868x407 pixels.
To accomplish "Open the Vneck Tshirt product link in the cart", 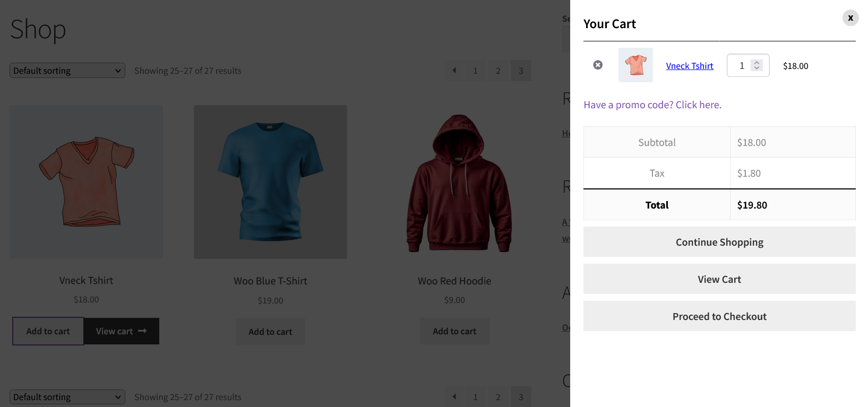I will [x=690, y=66].
